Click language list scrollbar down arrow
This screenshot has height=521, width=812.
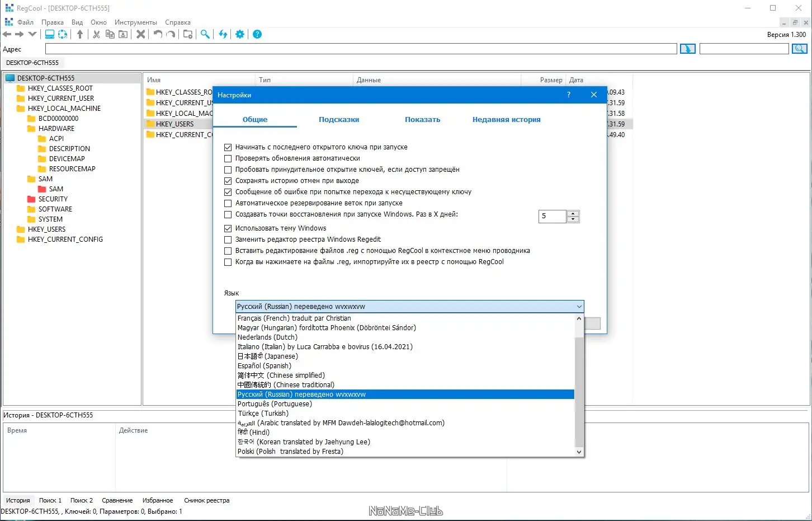[579, 452]
